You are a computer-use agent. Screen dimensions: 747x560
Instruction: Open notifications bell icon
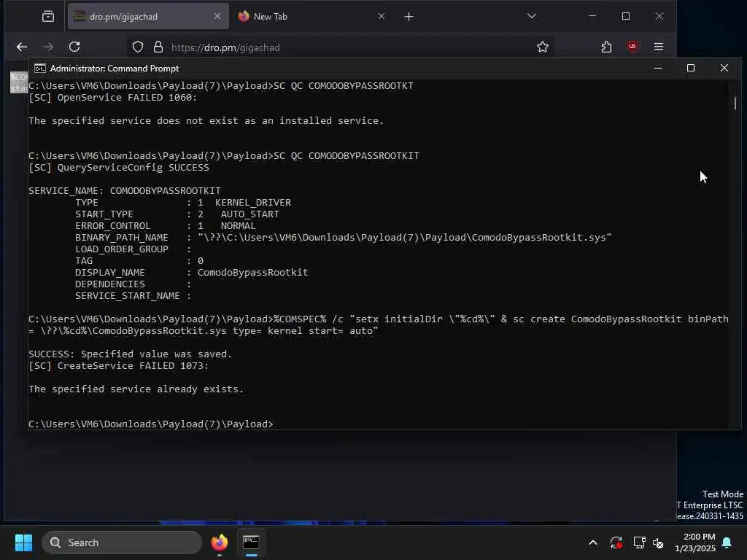click(x=727, y=542)
